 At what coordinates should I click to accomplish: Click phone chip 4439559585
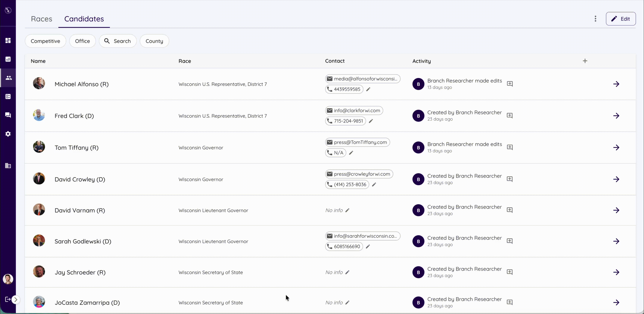344,89
